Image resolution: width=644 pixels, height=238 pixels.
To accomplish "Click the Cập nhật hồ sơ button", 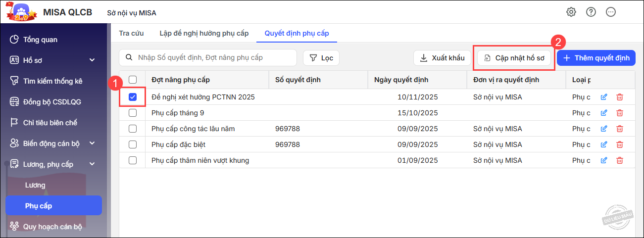I will click(x=514, y=58).
